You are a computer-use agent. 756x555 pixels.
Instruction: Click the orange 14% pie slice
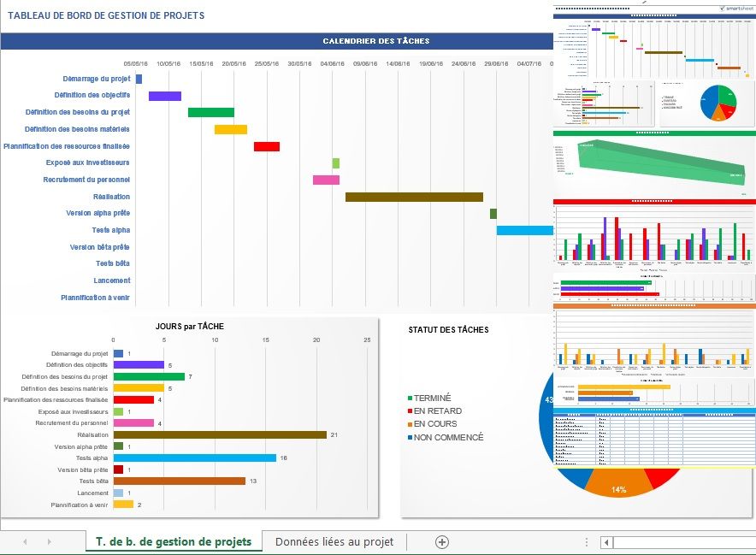618,489
